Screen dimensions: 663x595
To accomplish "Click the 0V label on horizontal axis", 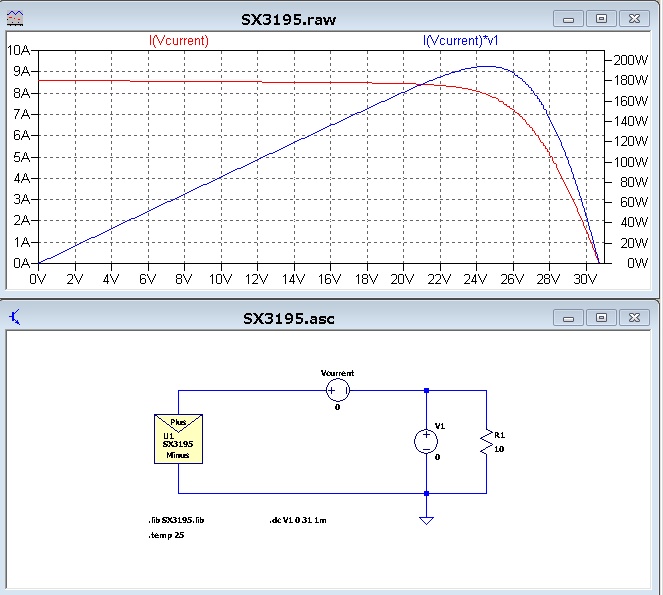I will click(x=38, y=279).
